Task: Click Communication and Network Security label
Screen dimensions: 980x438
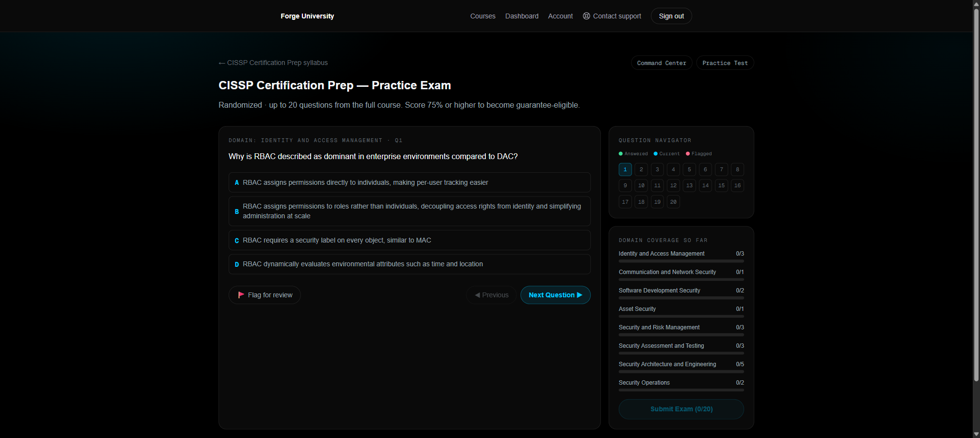Action: (667, 272)
